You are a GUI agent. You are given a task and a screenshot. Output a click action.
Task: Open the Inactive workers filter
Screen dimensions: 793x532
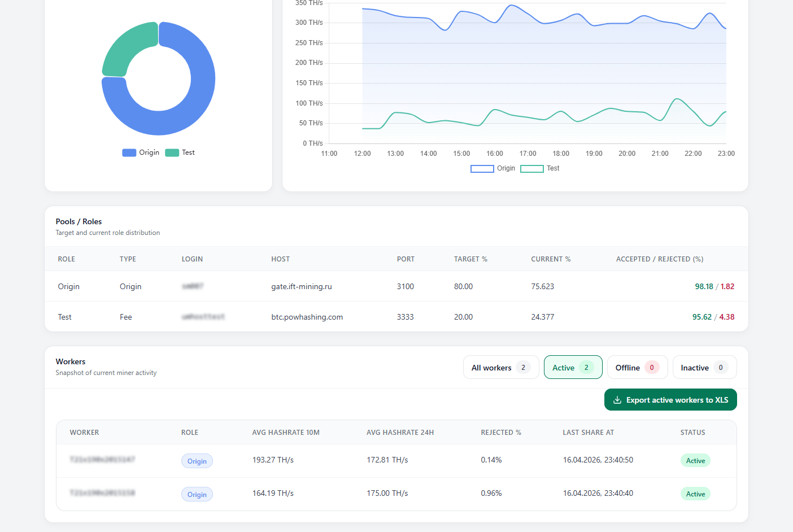pos(704,368)
